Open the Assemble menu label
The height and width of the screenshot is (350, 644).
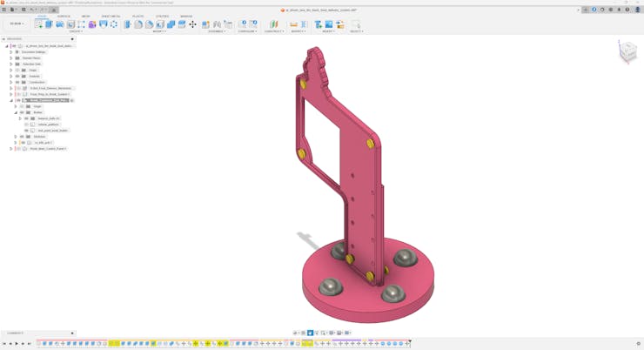[x=216, y=31]
